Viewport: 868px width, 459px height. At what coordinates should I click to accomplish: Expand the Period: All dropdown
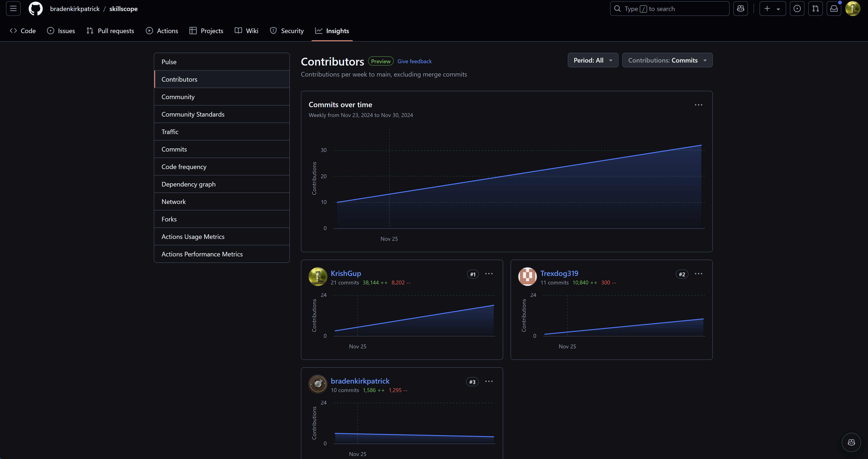[593, 60]
